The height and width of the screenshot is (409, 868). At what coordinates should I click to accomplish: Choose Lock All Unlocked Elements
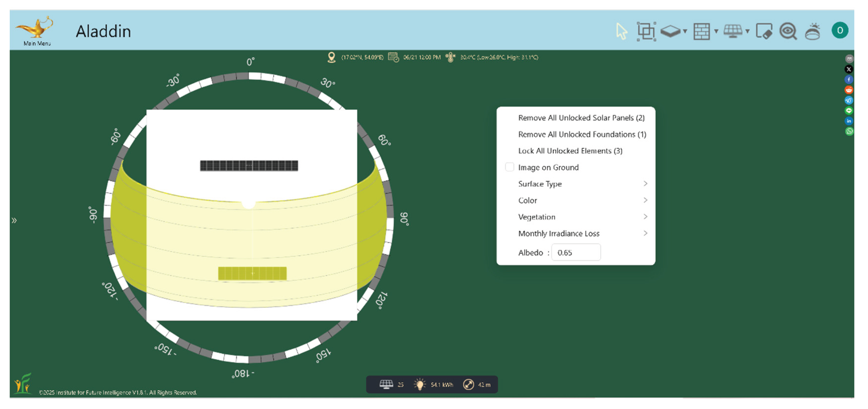pyautogui.click(x=570, y=150)
